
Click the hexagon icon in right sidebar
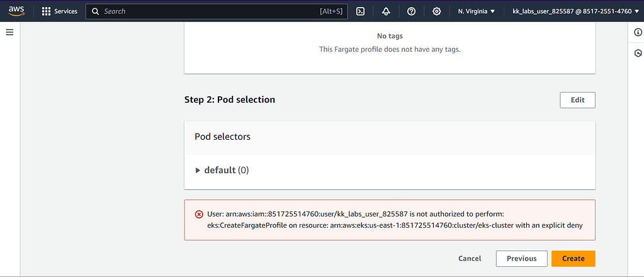638,54
